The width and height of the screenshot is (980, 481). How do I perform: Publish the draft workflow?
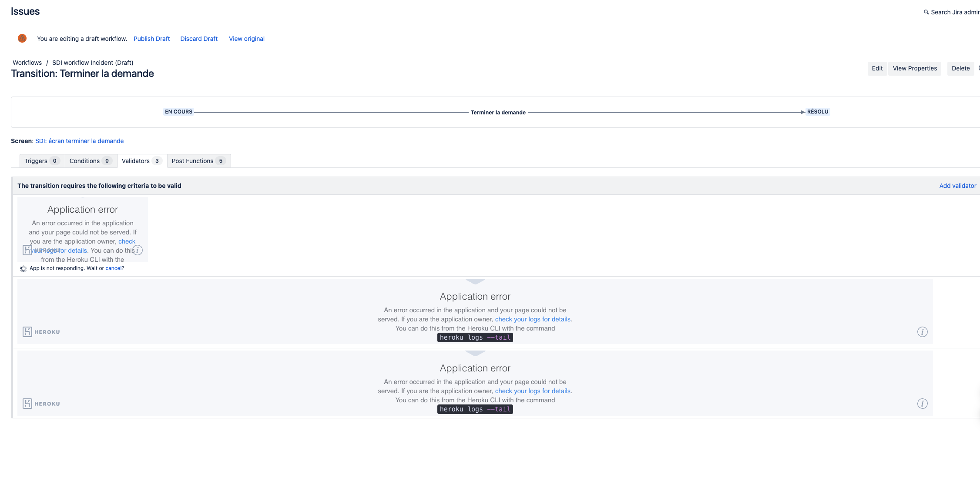pos(151,39)
